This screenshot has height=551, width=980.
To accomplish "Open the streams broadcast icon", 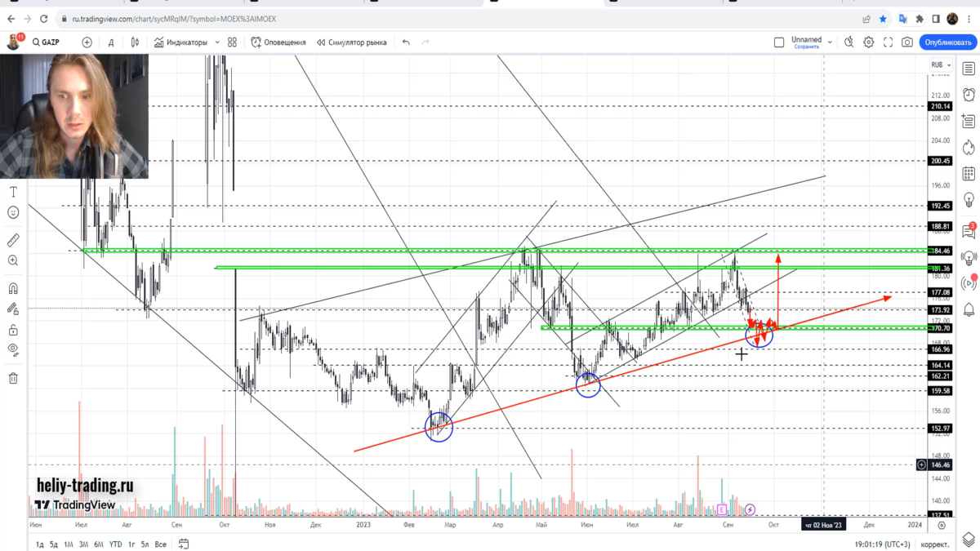I will pyautogui.click(x=969, y=283).
